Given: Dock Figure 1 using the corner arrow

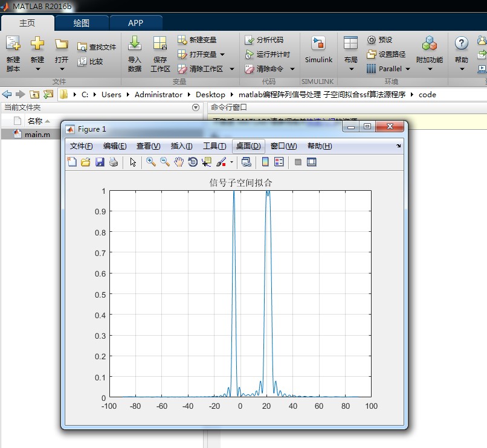Looking at the screenshot, I should click(399, 146).
